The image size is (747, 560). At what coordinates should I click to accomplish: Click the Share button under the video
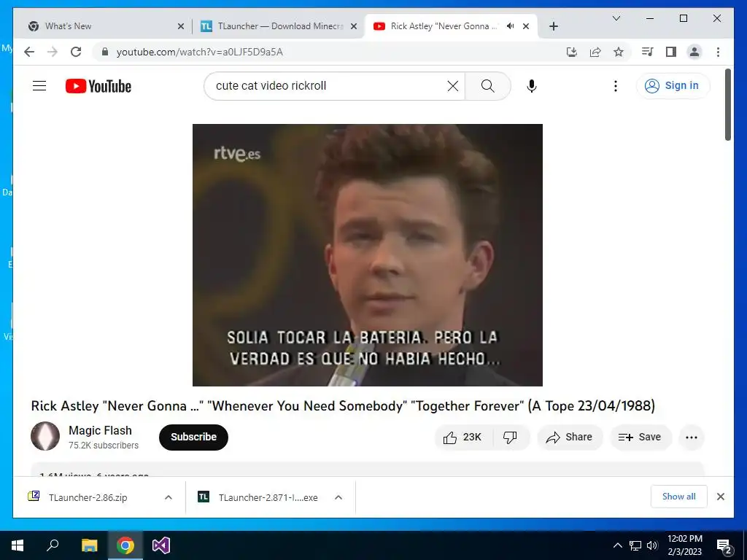570,437
